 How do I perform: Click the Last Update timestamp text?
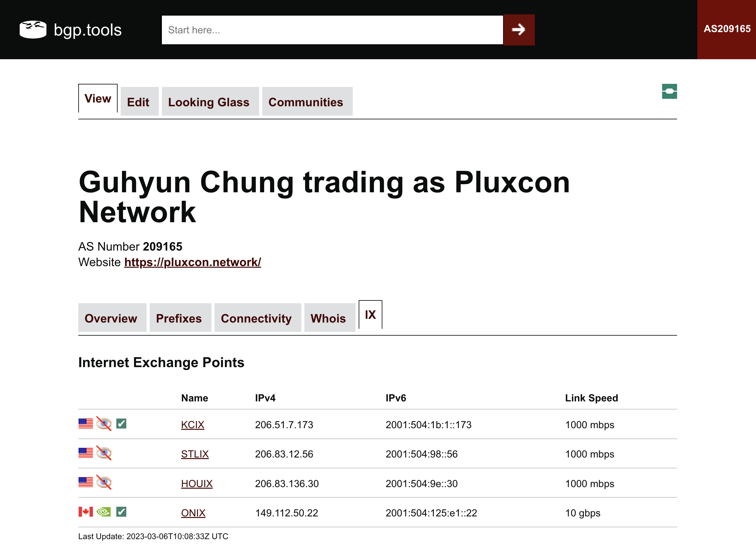153,537
